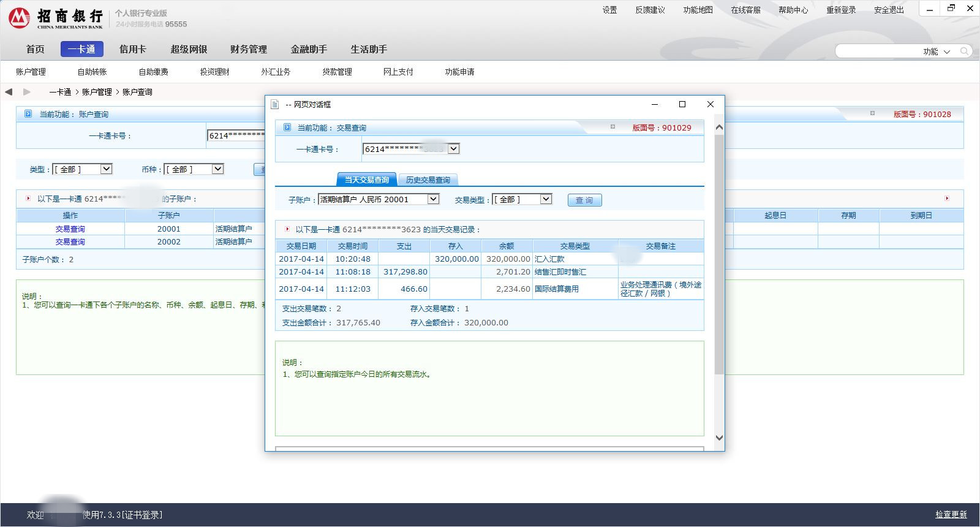Screen dimensions: 980x527
Task: Select the 一卡通 main tab
Action: (x=82, y=49)
